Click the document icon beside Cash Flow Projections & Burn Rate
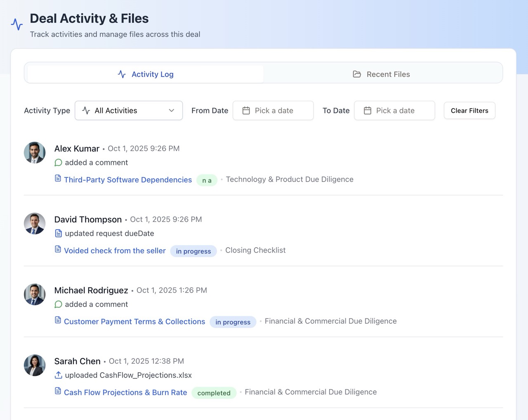 (57, 392)
